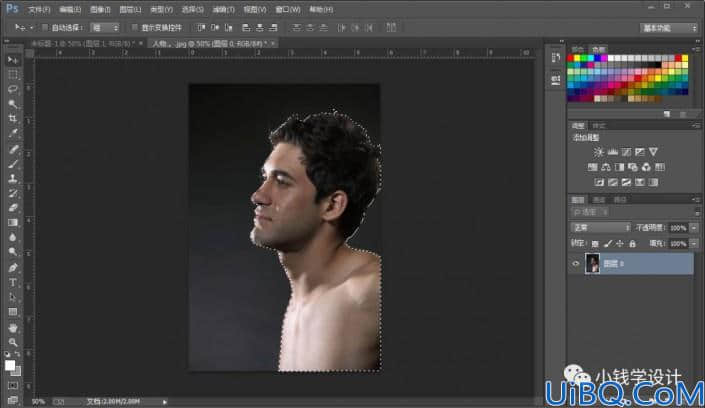Image resolution: width=705 pixels, height=408 pixels.
Task: Open the Image menu
Action: [x=100, y=9]
